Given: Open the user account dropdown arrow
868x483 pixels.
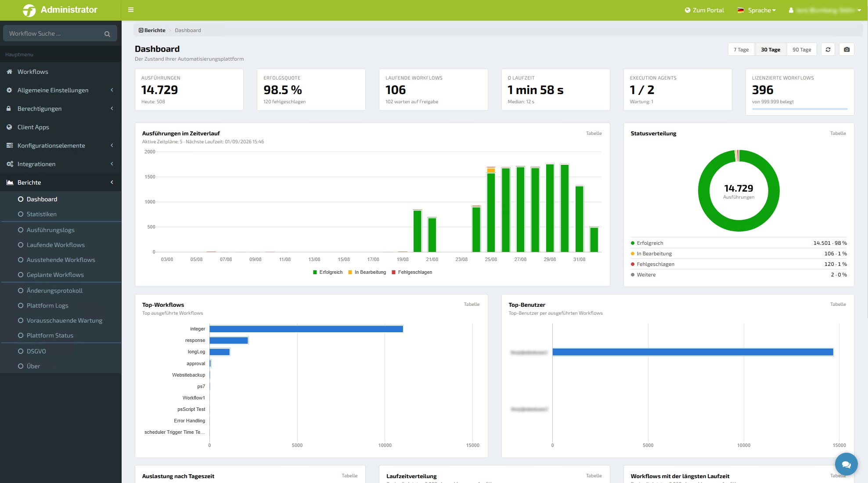Looking at the screenshot, I should [x=859, y=10].
